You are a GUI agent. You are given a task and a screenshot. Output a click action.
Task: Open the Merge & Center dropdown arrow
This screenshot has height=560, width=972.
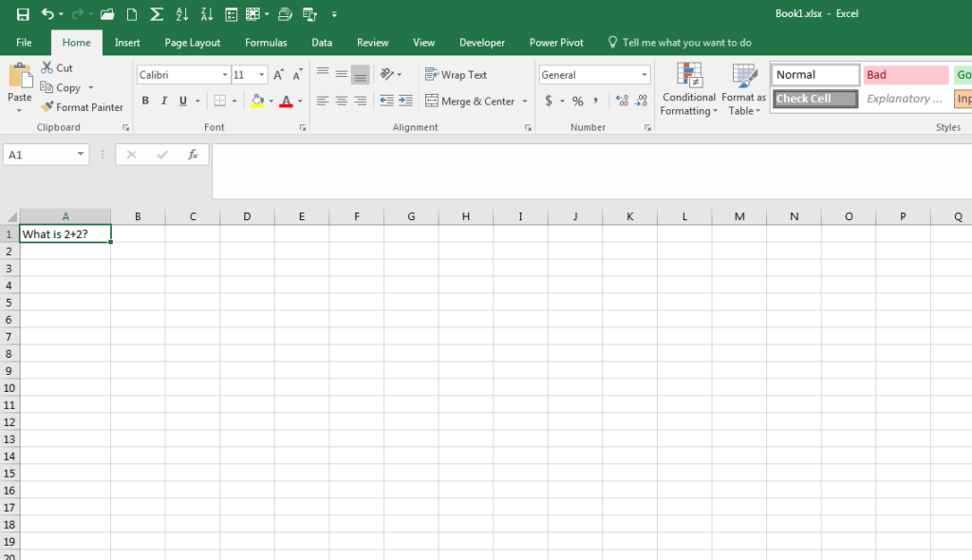[x=525, y=101]
